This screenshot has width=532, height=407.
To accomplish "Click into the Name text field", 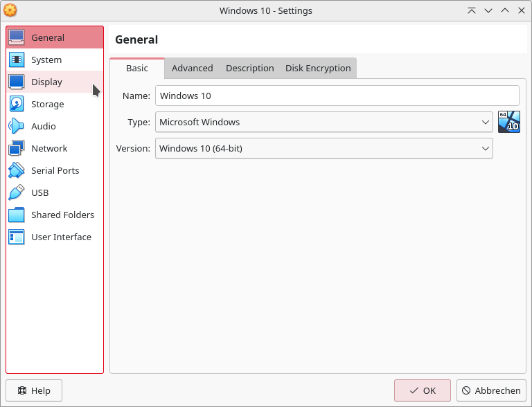I will pos(337,96).
